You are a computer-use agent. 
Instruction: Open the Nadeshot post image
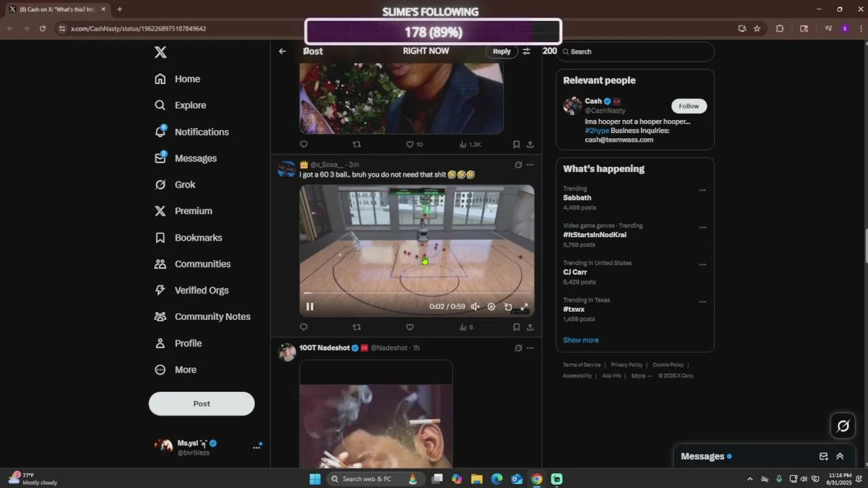coord(376,413)
